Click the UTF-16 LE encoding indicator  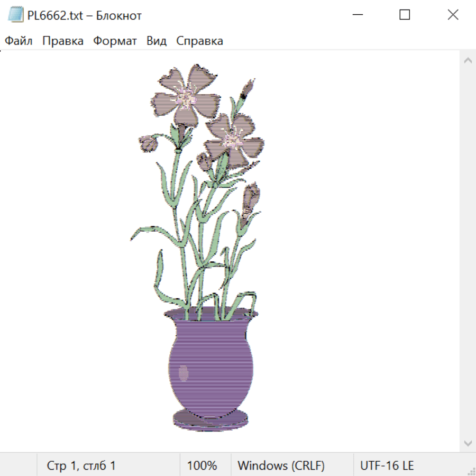tap(387, 465)
